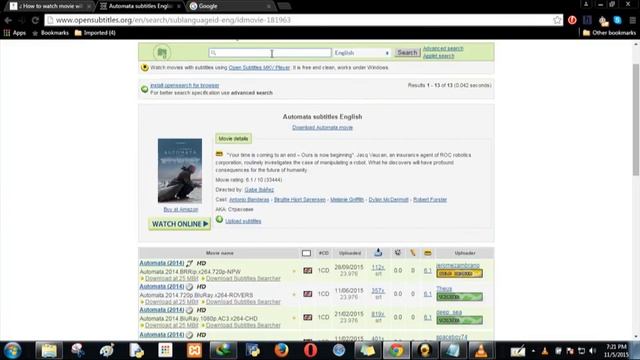Viewport: 640px width, 360px height.
Task: Click install opensearch for browser link
Action: [x=184, y=85]
